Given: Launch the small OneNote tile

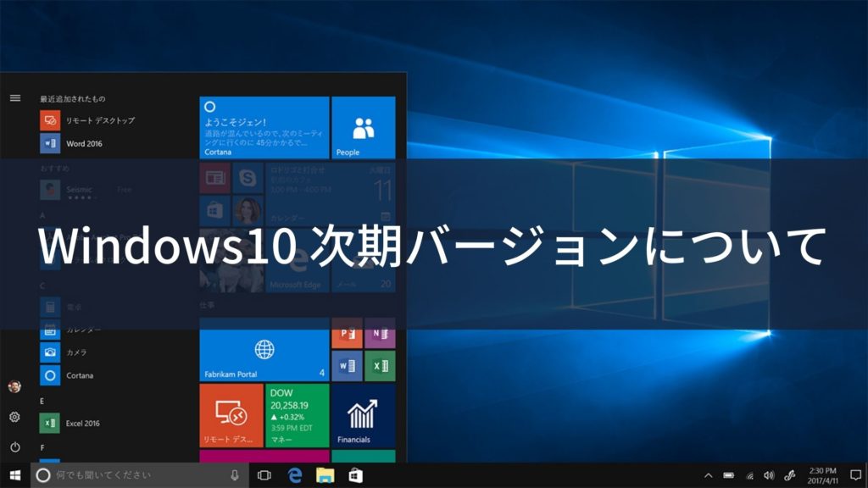Looking at the screenshot, I should pos(380,334).
